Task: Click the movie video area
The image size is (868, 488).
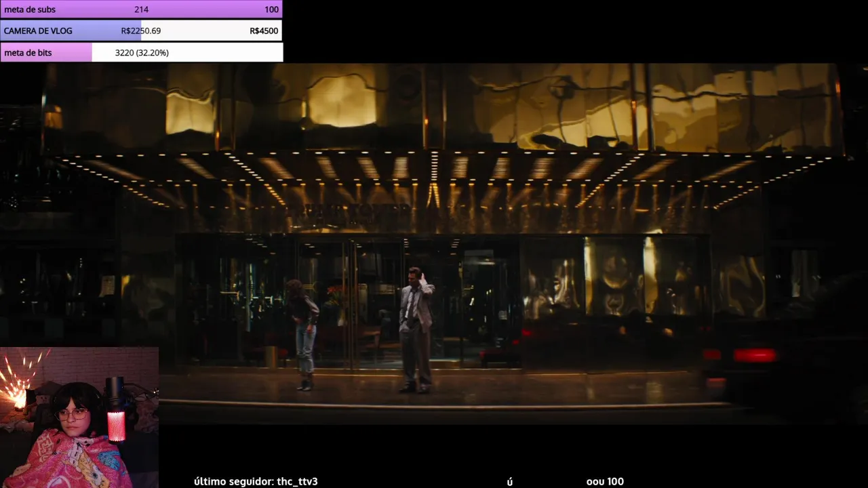Action: click(x=434, y=244)
